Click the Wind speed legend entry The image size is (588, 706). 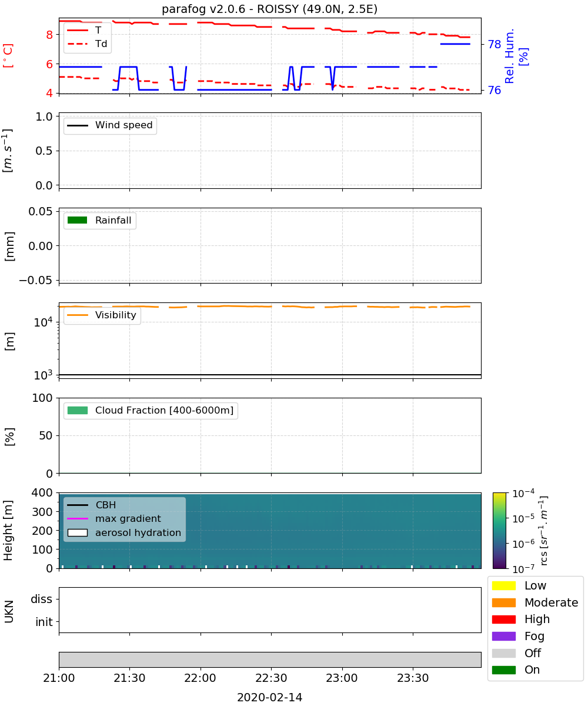[x=110, y=125]
